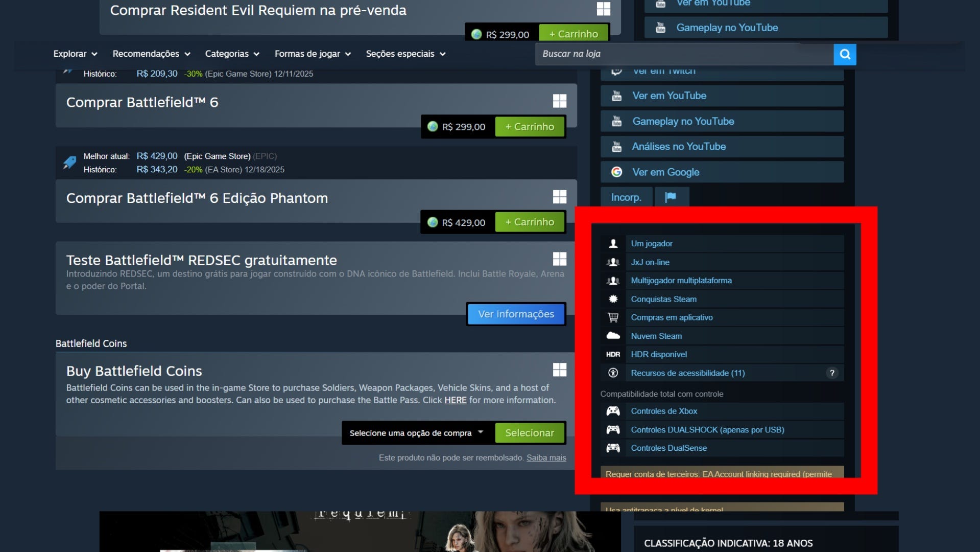Add Resident Evil Requiem pre-order to cart
The height and width of the screenshot is (552, 980).
click(x=573, y=34)
